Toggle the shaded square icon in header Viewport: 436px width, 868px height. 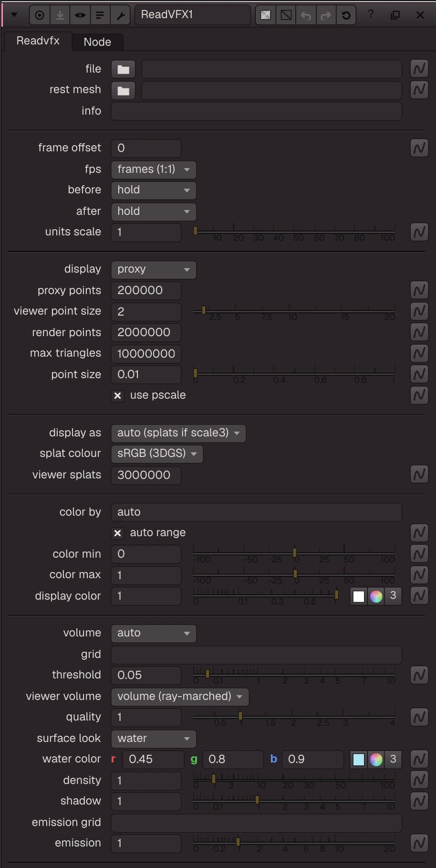pos(266,15)
